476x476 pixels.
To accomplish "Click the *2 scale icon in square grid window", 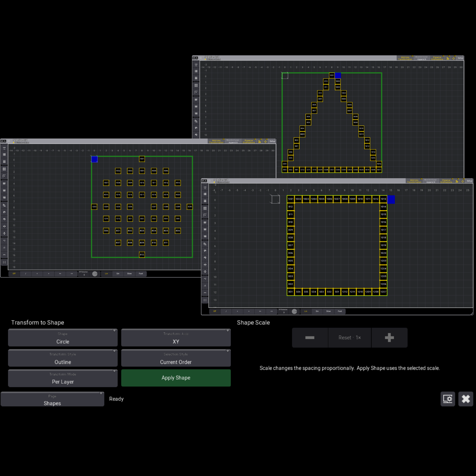I will pyautogui.click(x=205, y=279).
